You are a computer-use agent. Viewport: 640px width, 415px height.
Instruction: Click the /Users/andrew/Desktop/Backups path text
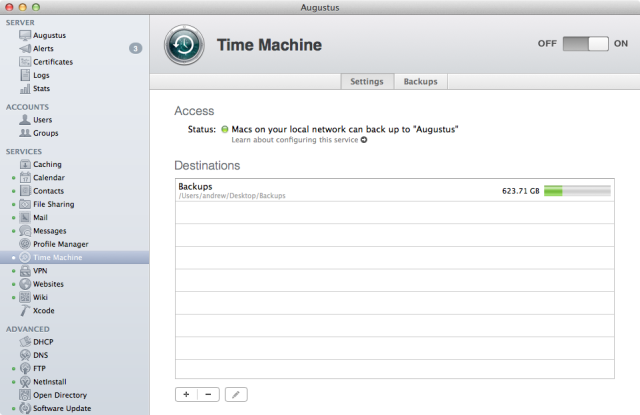(232, 196)
